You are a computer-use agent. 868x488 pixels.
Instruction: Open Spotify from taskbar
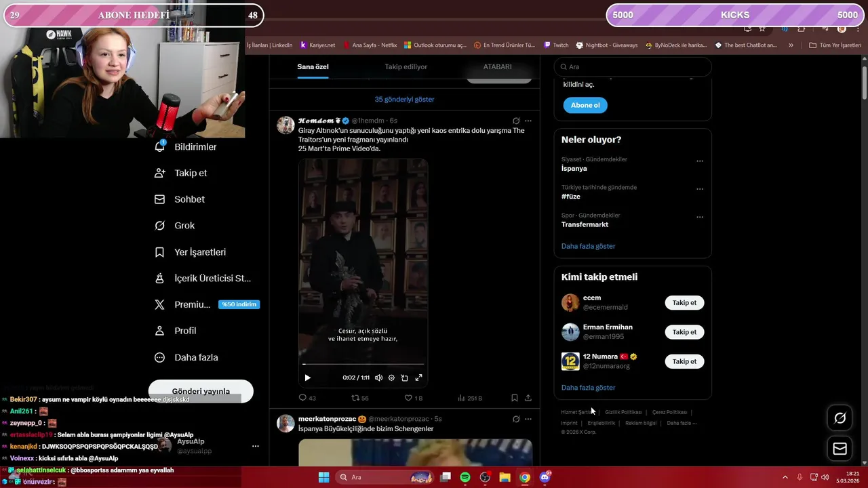point(465,477)
